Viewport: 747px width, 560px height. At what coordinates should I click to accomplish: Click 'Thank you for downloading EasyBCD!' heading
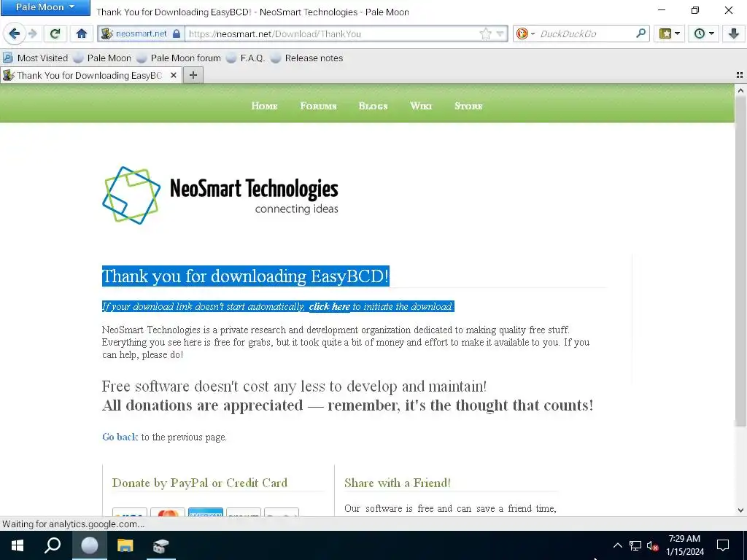pos(245,276)
